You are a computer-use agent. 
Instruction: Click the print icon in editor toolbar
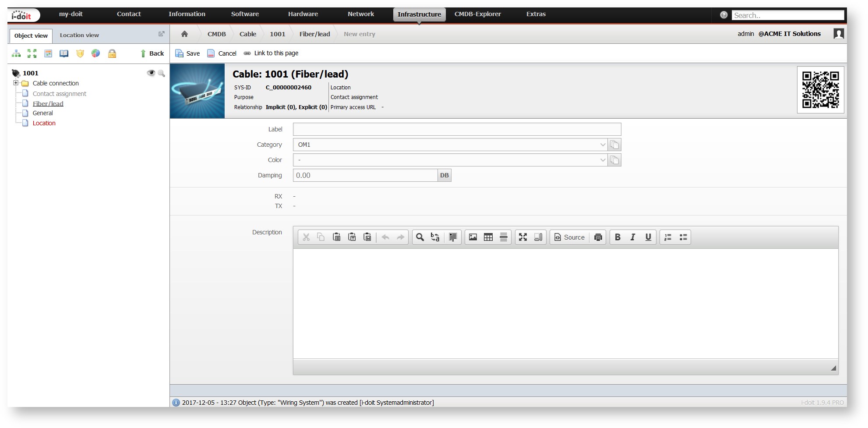point(598,237)
